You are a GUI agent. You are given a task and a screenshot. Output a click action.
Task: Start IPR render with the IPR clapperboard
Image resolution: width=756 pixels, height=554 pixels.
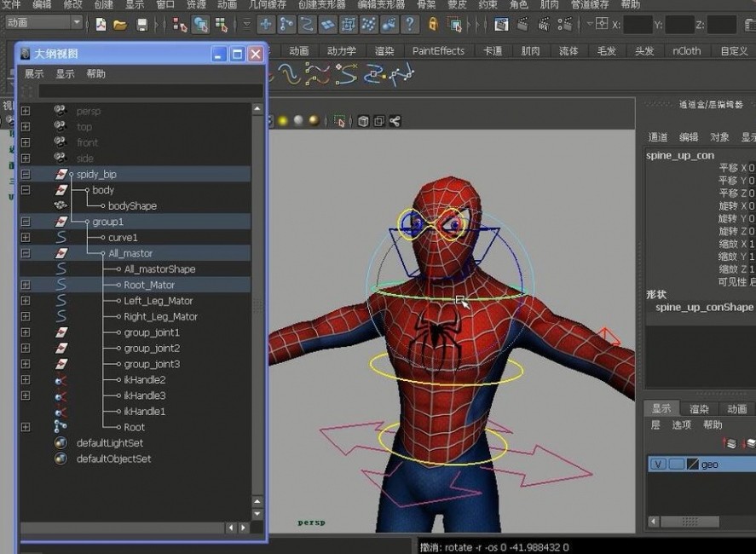[544, 24]
